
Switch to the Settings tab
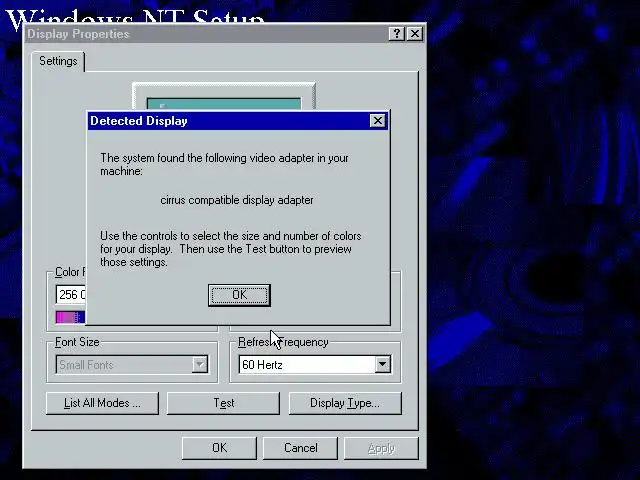(x=58, y=61)
